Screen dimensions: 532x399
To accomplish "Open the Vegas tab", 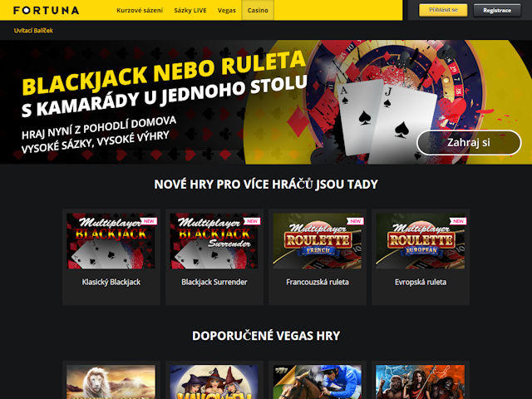I will click(227, 10).
